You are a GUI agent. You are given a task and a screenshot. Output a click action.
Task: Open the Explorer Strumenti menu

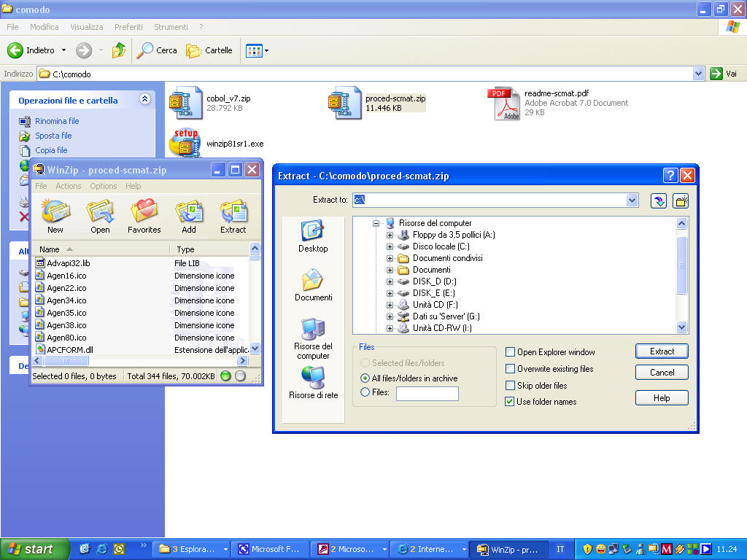click(x=171, y=27)
